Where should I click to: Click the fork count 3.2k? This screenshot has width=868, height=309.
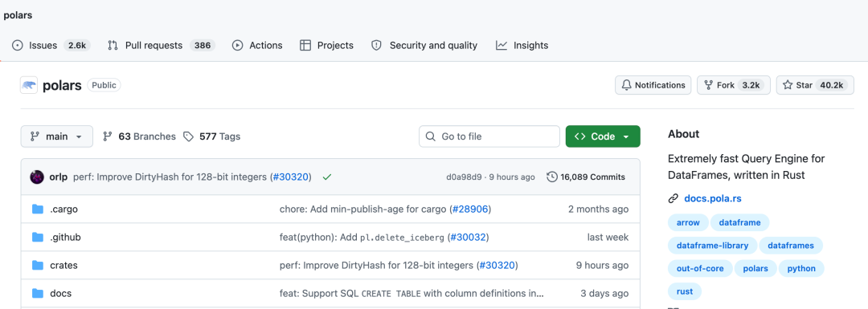point(751,85)
